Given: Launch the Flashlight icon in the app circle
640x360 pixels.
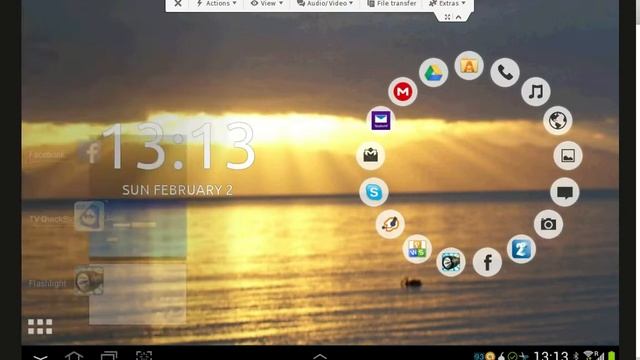Looking at the screenshot, I should (451, 262).
